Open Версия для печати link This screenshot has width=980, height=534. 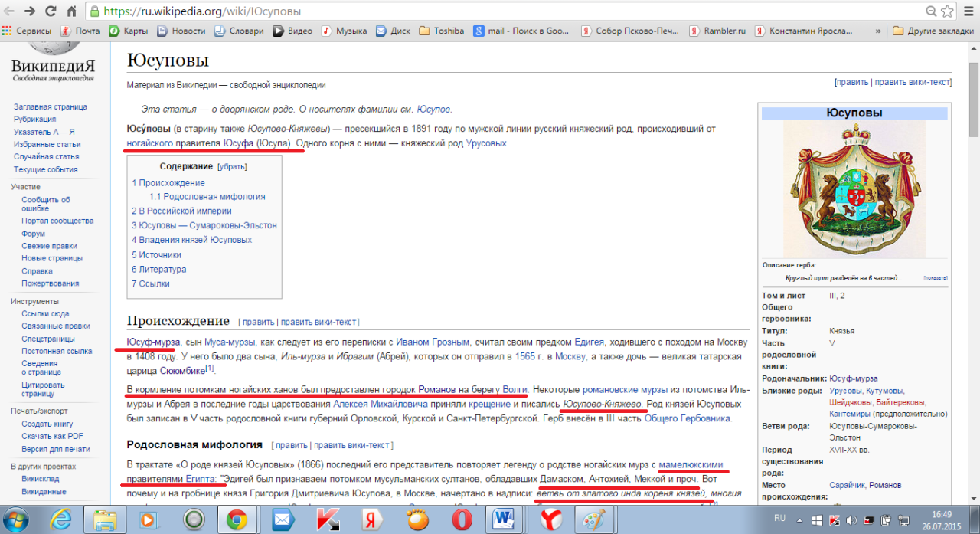tap(55, 449)
